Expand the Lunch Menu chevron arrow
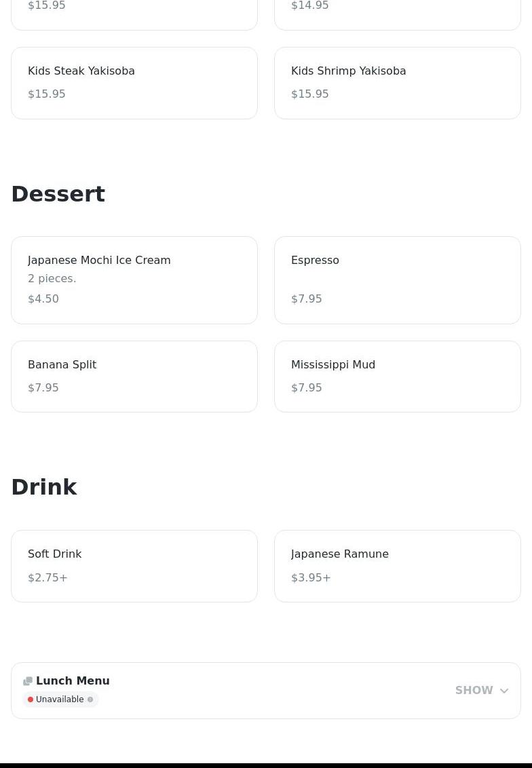The width and height of the screenshot is (532, 768). click(504, 691)
